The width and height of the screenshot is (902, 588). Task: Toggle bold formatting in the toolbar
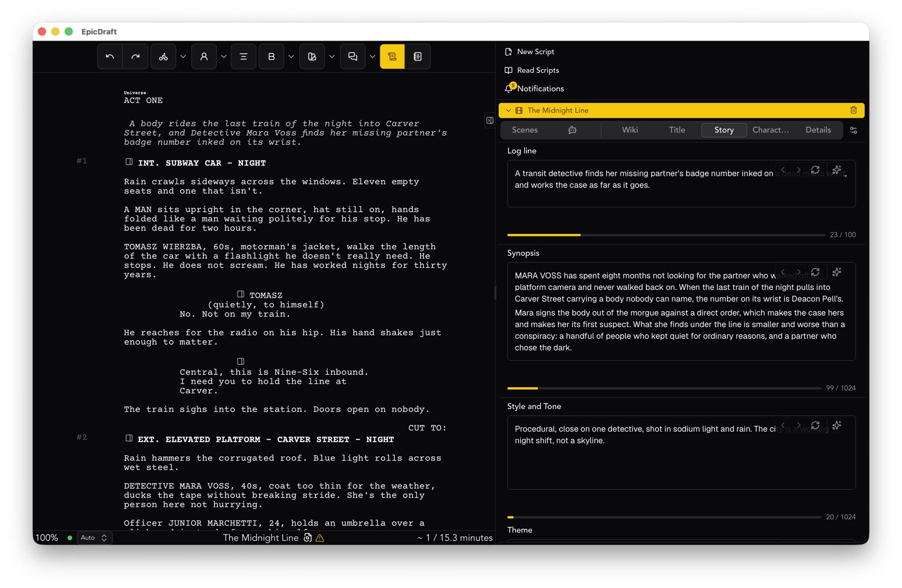(271, 57)
